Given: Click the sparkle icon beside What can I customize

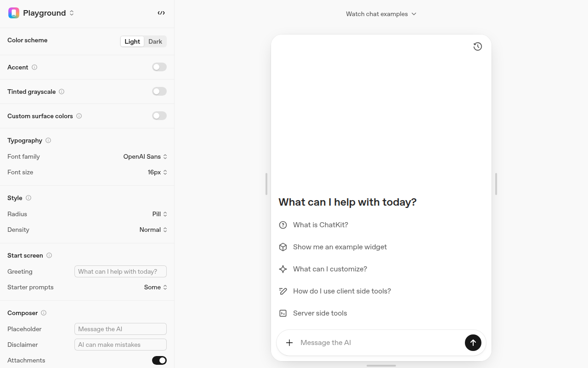Looking at the screenshot, I should (x=283, y=269).
